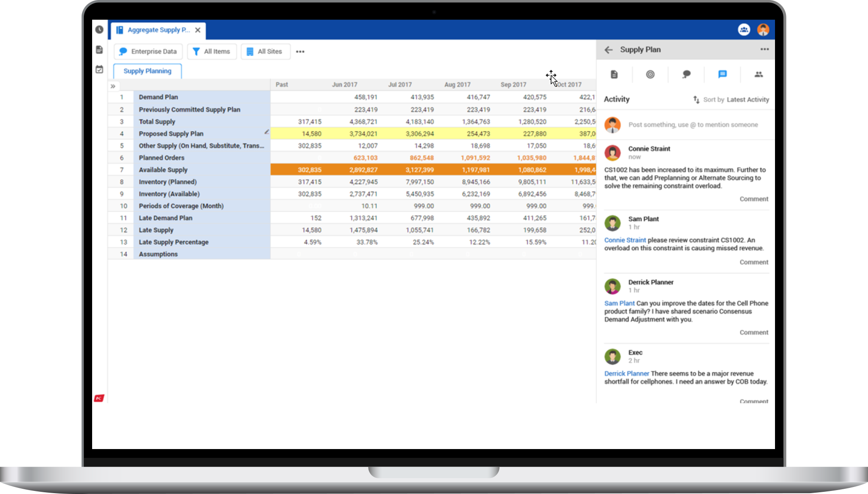Expand the row header double chevron
This screenshot has height=494, width=868.
pos(113,86)
